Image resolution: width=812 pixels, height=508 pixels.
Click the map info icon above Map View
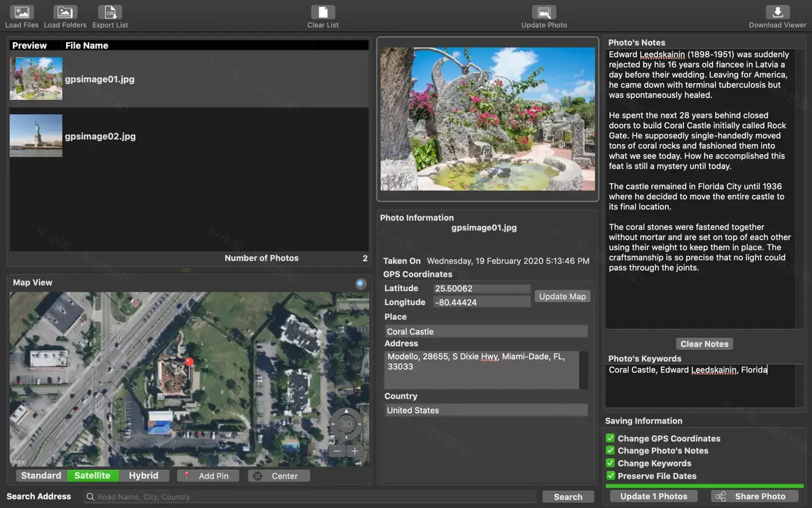pyautogui.click(x=361, y=284)
